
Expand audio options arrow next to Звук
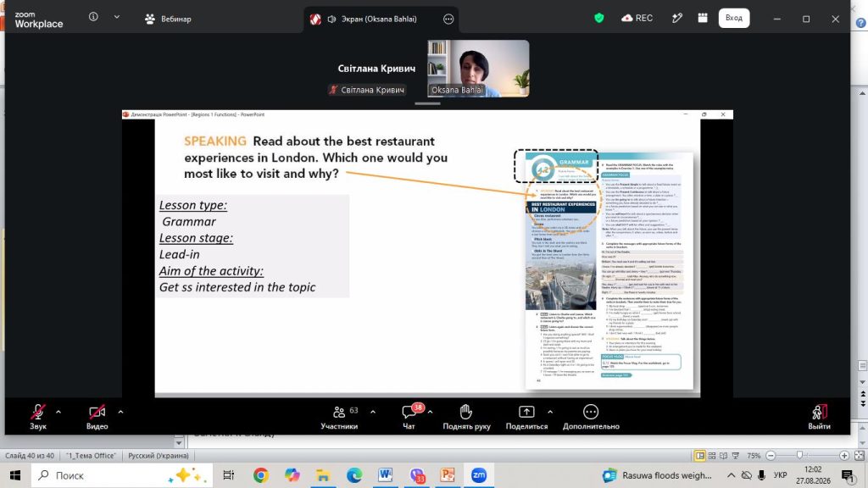58,412
